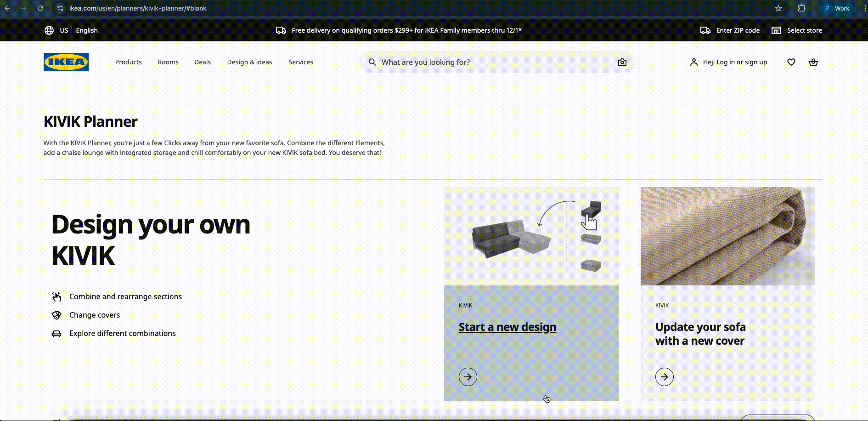Open the wishlist heart icon
The width and height of the screenshot is (868, 421).
click(791, 62)
